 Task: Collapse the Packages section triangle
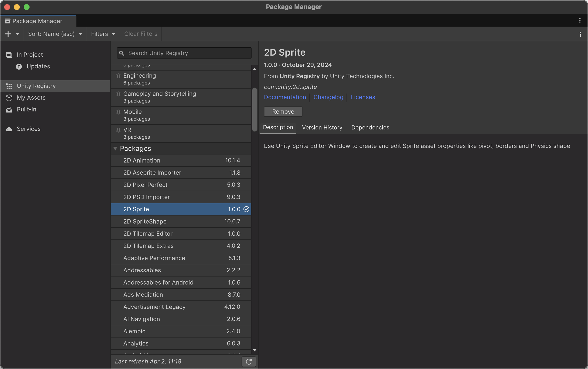115,148
